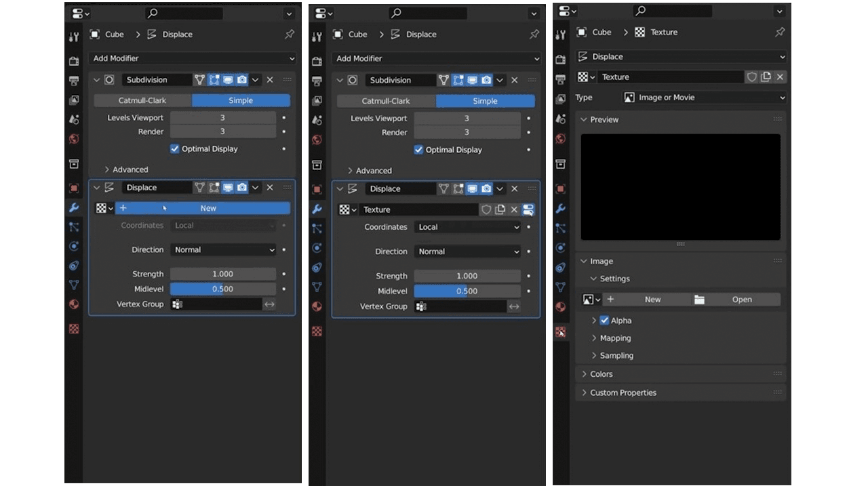Open the Texture properties tab in the right panel sidebar
Screen dimensions: 868x488
pos(561,332)
